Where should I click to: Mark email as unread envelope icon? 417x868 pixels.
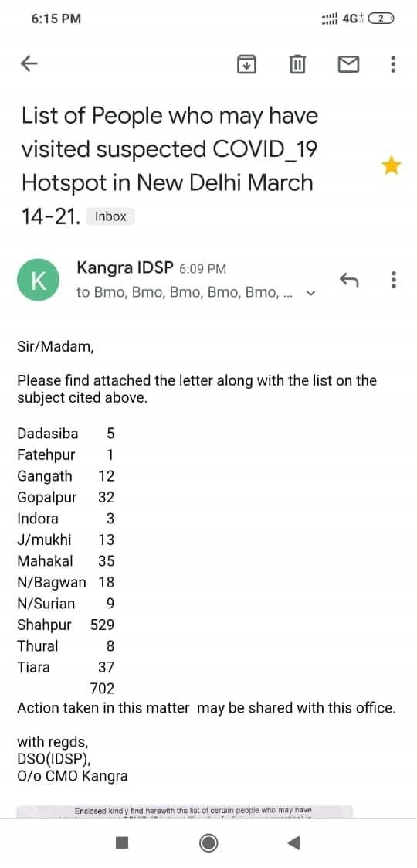(x=348, y=65)
